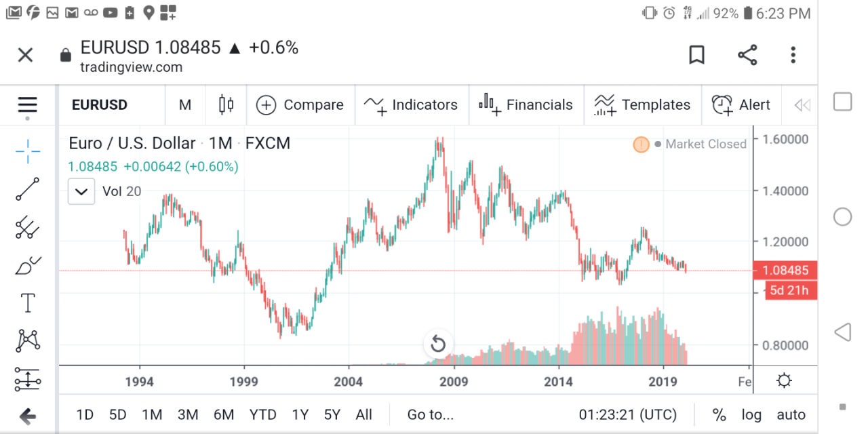Select the text annotation tool
This screenshot has width=868, height=434.
coord(28,303)
